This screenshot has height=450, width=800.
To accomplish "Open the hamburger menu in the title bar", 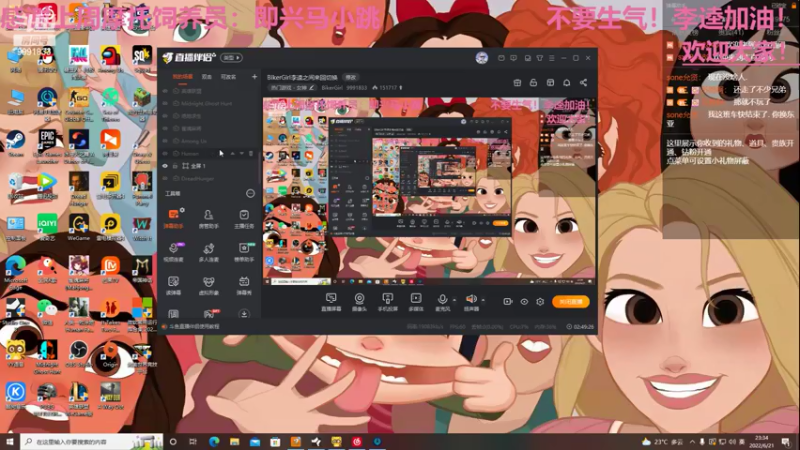I will [552, 58].
